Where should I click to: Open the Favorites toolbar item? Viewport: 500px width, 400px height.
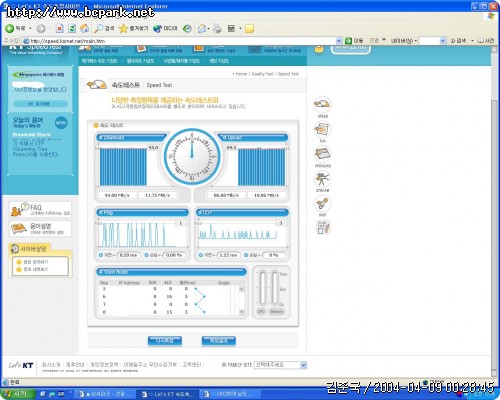point(134,29)
